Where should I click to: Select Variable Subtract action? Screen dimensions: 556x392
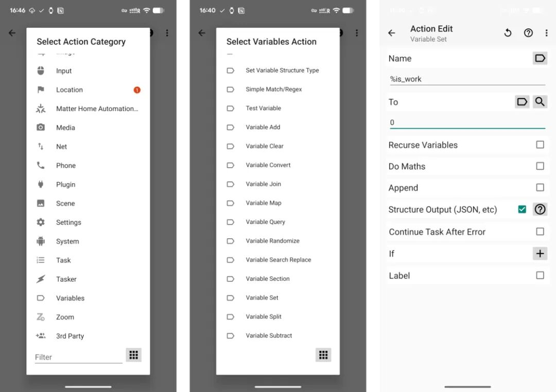(277, 335)
